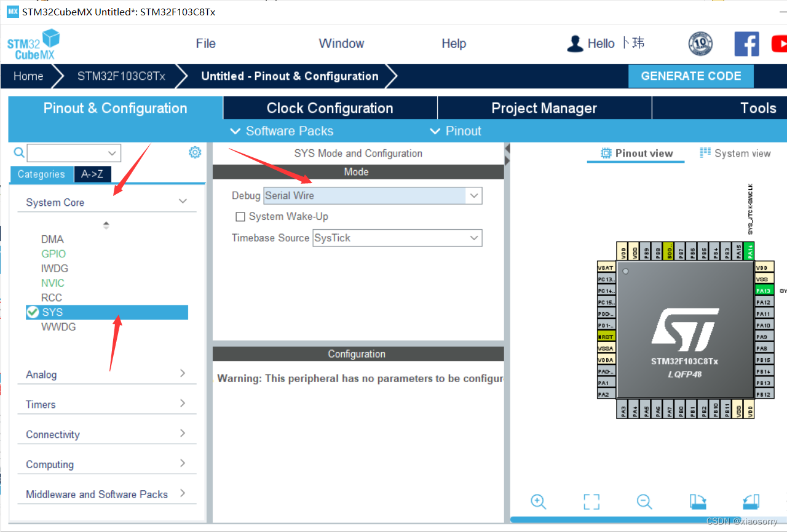Switch to A->Z listing tab

(92, 174)
